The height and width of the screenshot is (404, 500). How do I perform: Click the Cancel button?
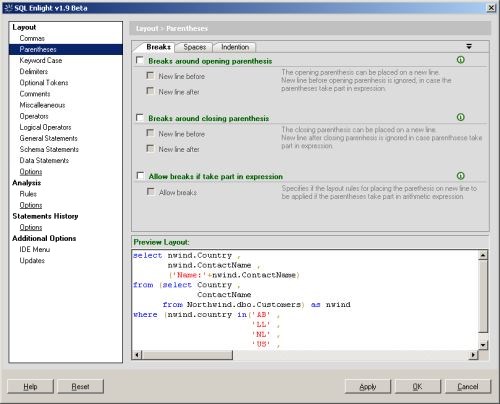point(468,387)
